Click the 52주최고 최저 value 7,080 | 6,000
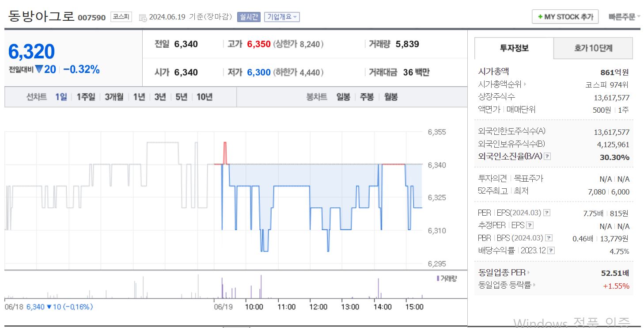Viewport: 644px width, 328px height. (609, 192)
